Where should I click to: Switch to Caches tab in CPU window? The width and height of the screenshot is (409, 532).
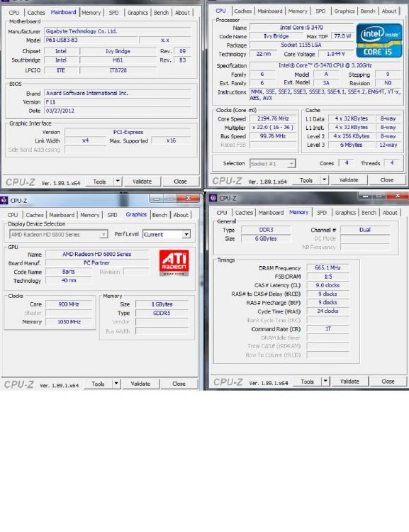(x=243, y=11)
